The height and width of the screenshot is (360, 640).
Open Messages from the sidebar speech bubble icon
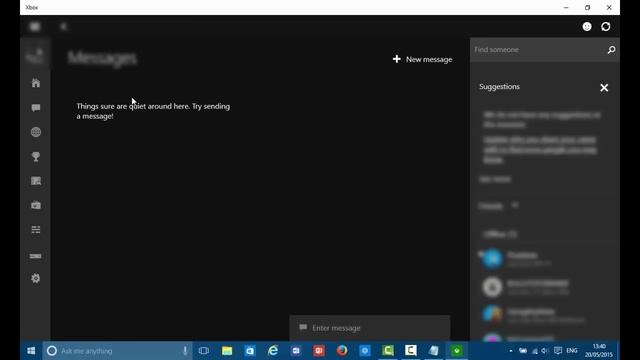36,108
